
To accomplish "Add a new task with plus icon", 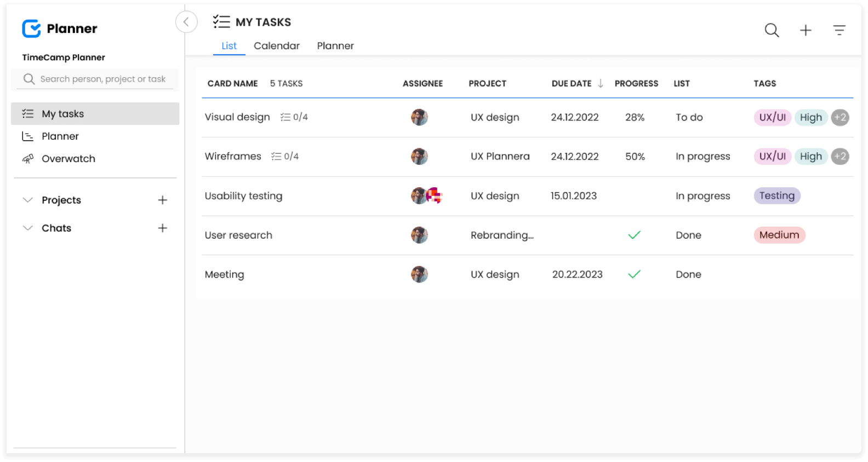I will tap(806, 30).
